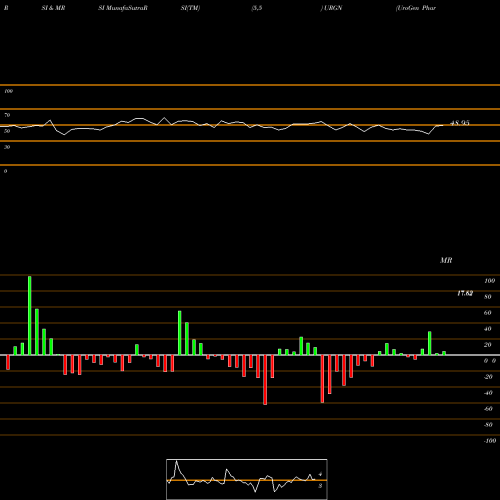Click the SI(TM) header text
This screenshot has height=500, width=500.
click(x=190, y=8)
